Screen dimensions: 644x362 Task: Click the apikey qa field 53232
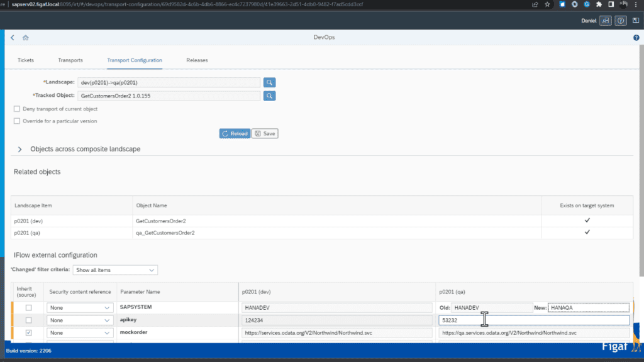pos(534,320)
